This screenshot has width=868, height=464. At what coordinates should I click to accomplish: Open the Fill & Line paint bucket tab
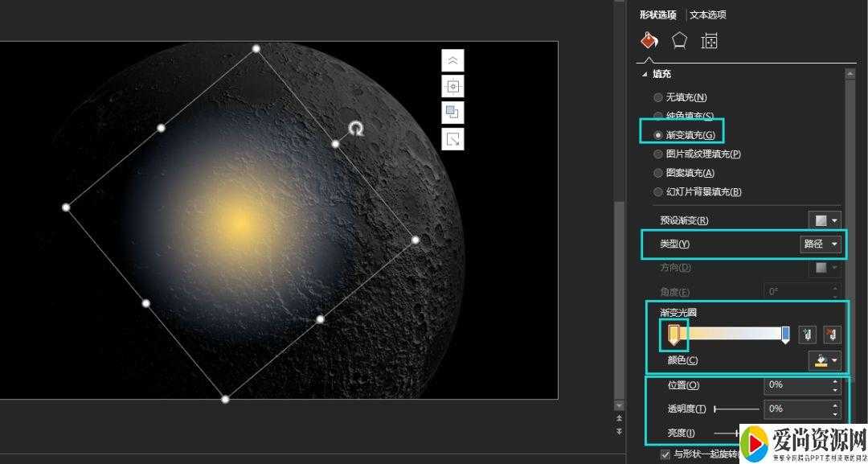(649, 40)
